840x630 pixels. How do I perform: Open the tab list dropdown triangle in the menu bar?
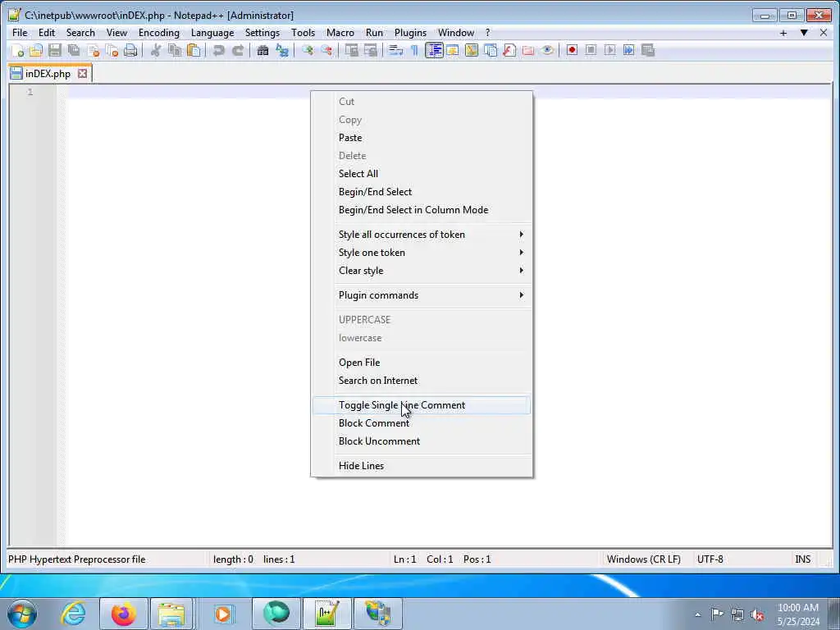804,33
